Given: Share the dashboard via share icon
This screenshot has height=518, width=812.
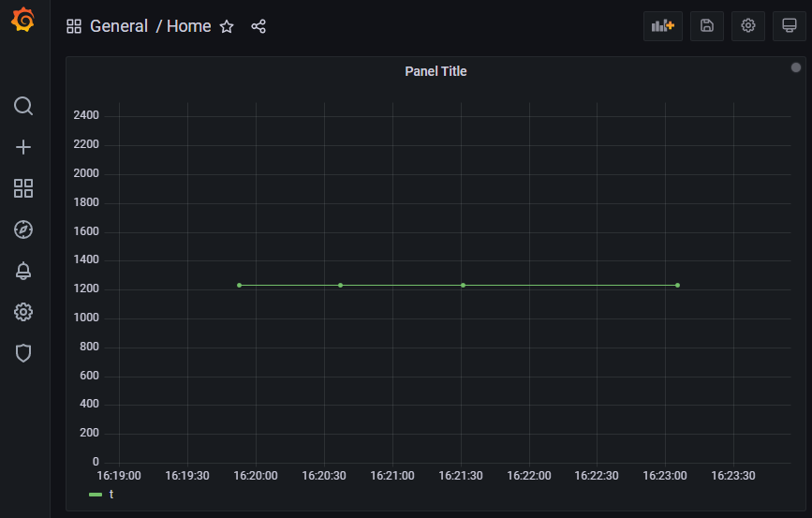Looking at the screenshot, I should pyautogui.click(x=258, y=26).
